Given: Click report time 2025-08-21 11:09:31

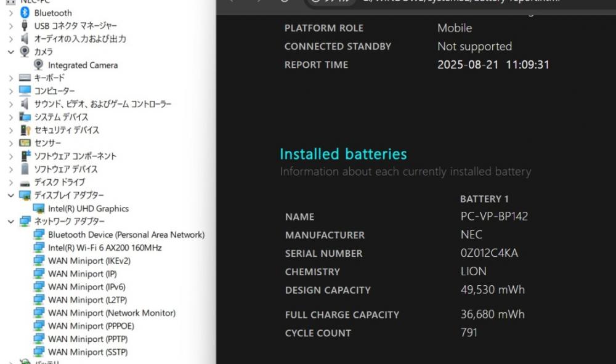Looking at the screenshot, I should click(493, 65).
